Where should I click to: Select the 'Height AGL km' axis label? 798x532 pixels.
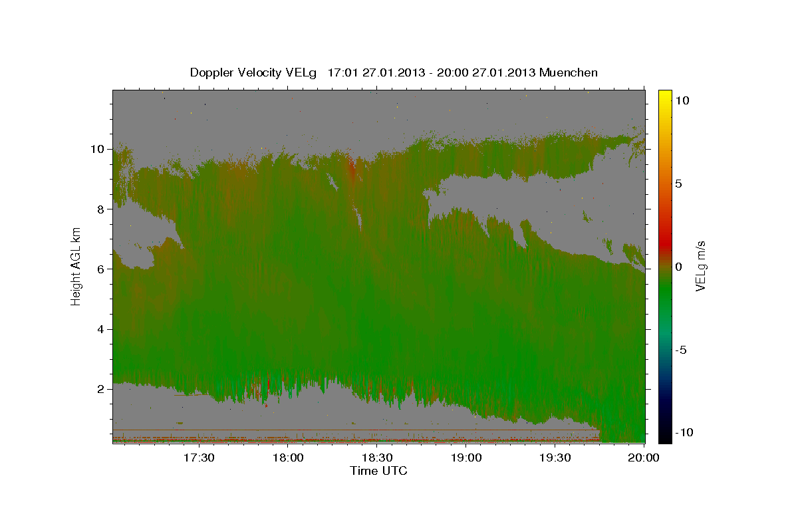(76, 266)
